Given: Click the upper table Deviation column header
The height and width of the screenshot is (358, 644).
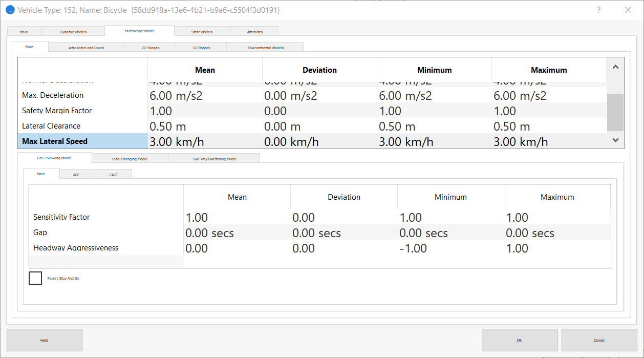Looking at the screenshot, I should pos(319,70).
